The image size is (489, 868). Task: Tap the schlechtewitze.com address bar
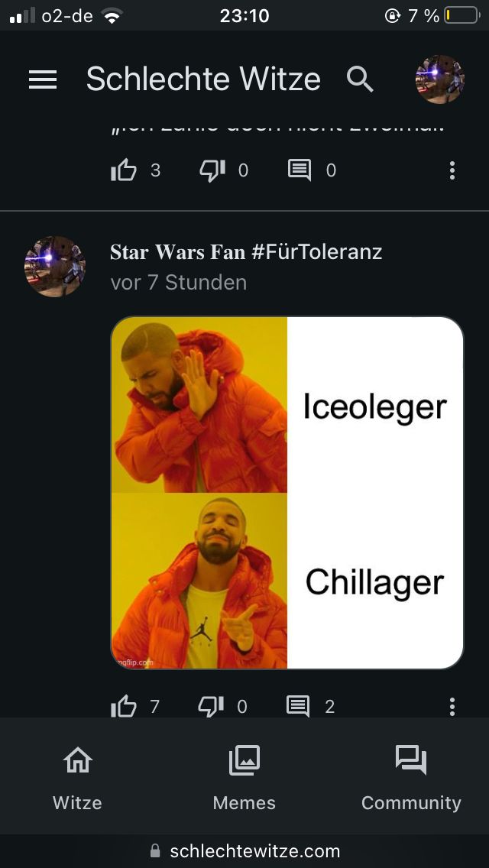[244, 850]
